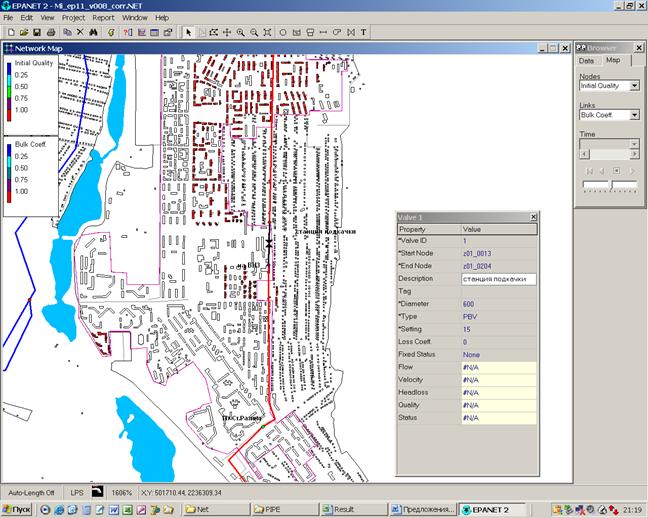Viewport: 648px width, 518px height.
Task: Select the Zoom In magnifier tool
Action: click(x=240, y=32)
